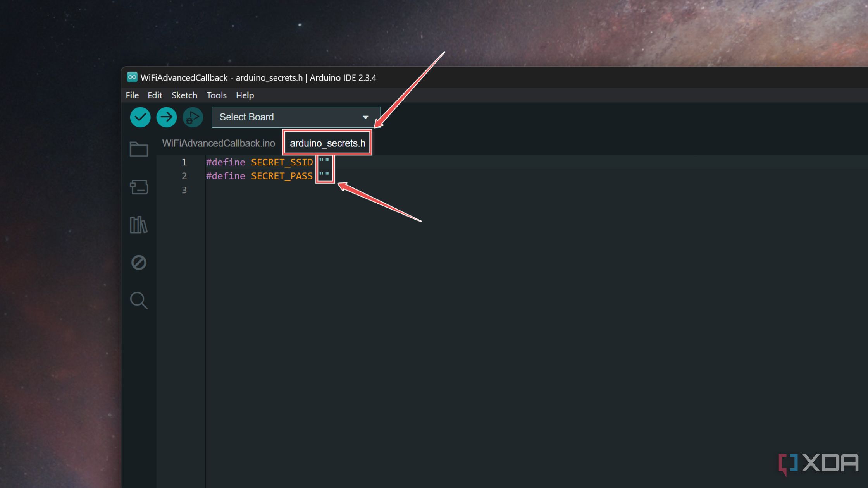The height and width of the screenshot is (488, 868).
Task: Open the Sketch menu
Action: point(184,95)
